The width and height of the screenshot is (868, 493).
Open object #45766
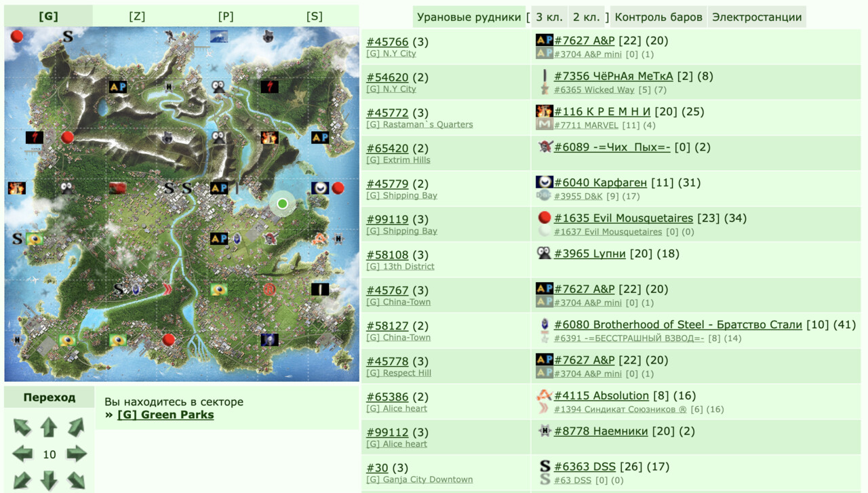point(387,41)
